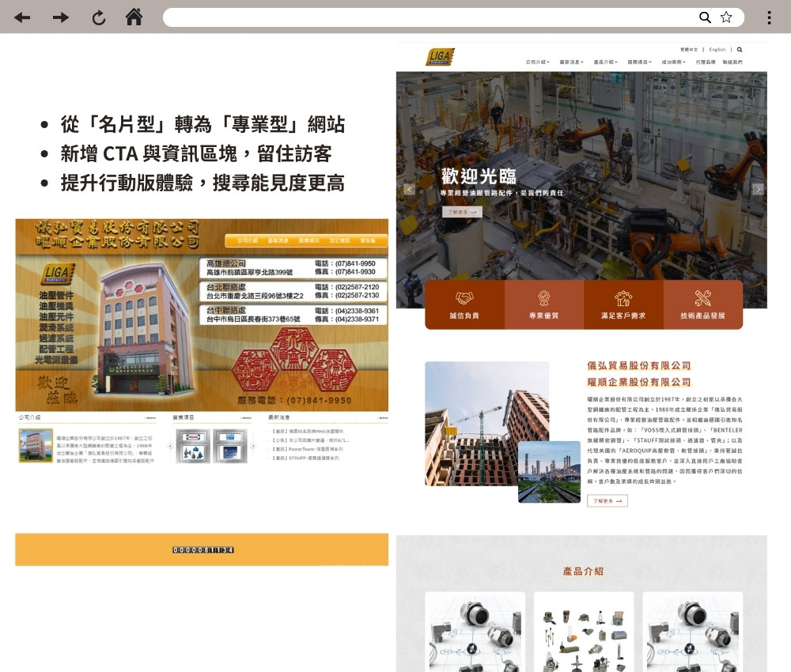The height and width of the screenshot is (672, 791).
Task: Click the handshake 誠信負責 icon tile
Action: click(x=464, y=304)
